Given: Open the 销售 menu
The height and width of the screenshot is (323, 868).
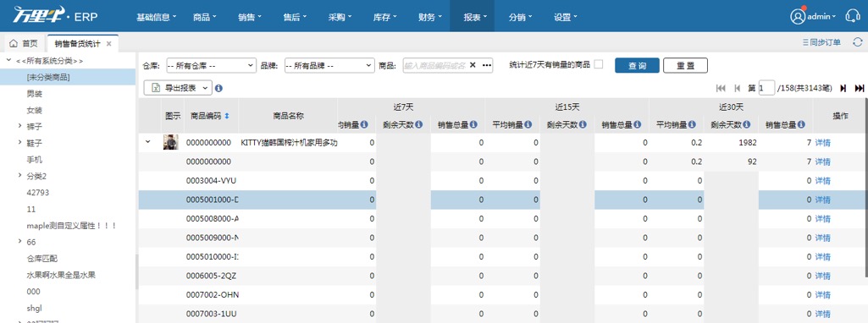Looking at the screenshot, I should click(x=250, y=17).
